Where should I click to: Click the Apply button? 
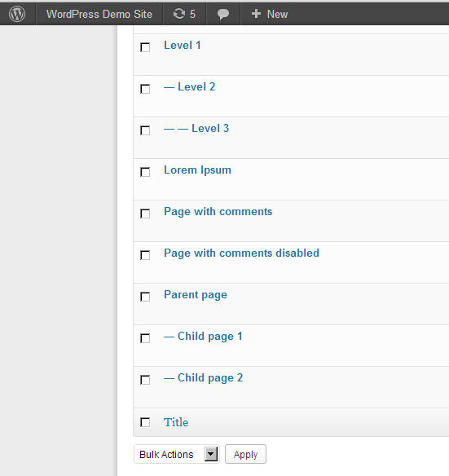(x=245, y=454)
